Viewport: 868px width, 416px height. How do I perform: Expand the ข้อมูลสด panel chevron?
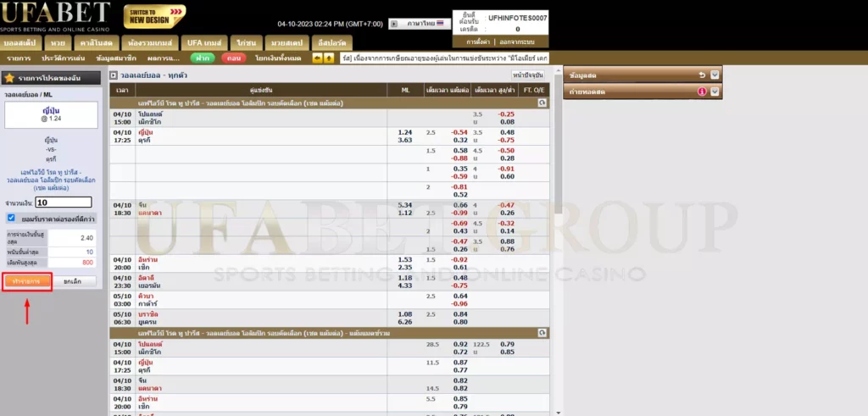point(715,75)
